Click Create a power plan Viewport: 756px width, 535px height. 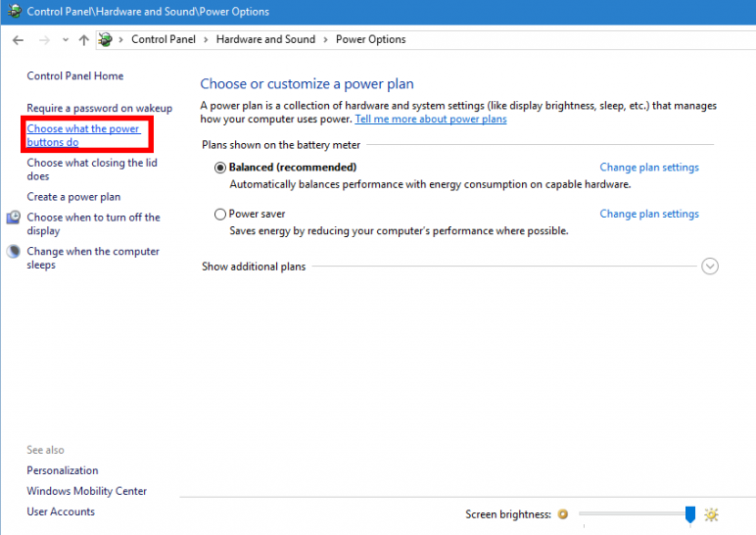[x=73, y=197]
